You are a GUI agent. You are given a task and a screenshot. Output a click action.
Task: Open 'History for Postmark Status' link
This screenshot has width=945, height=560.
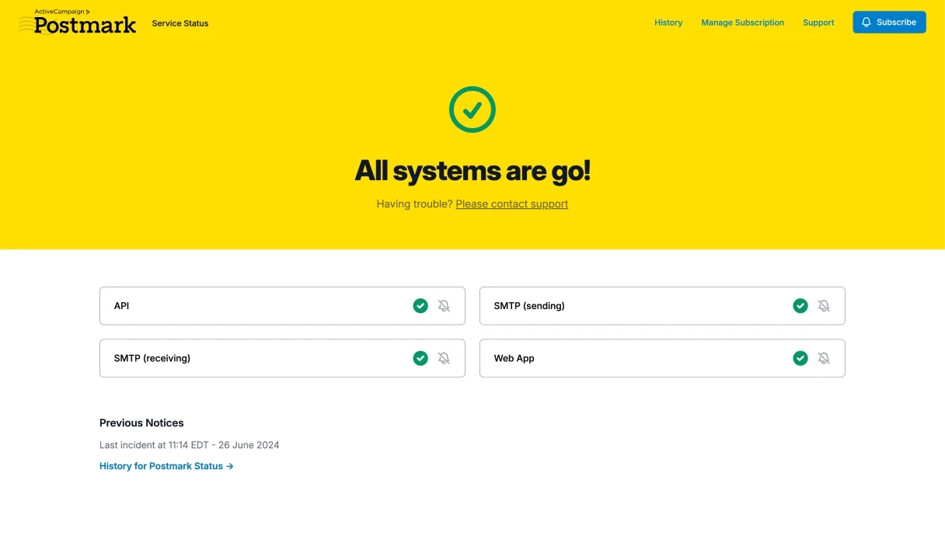click(x=166, y=466)
